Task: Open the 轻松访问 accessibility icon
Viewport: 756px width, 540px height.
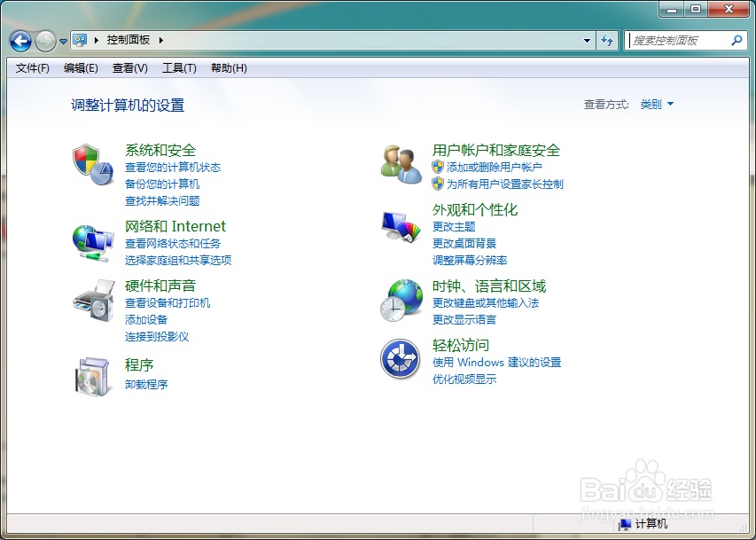Action: 400,359
